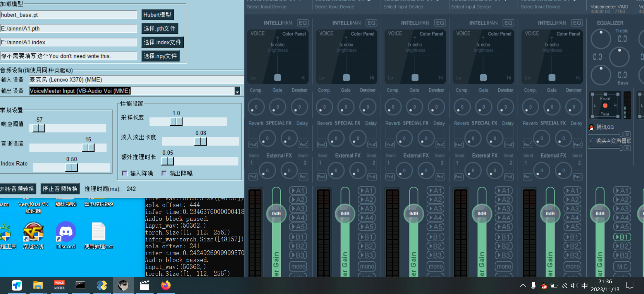Click the 音调设置 pitch slider handle

coord(88,148)
